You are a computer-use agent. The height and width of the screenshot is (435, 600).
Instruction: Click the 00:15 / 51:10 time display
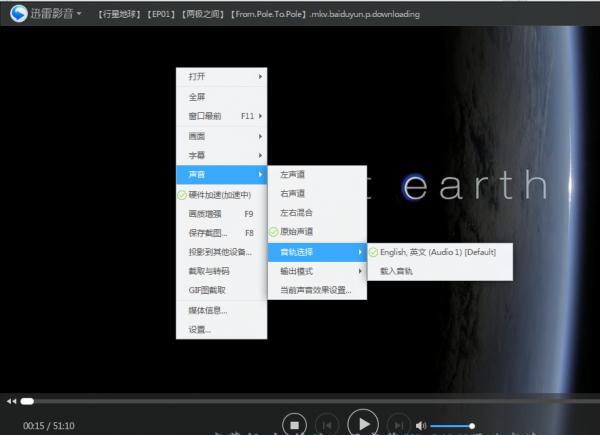(x=49, y=426)
